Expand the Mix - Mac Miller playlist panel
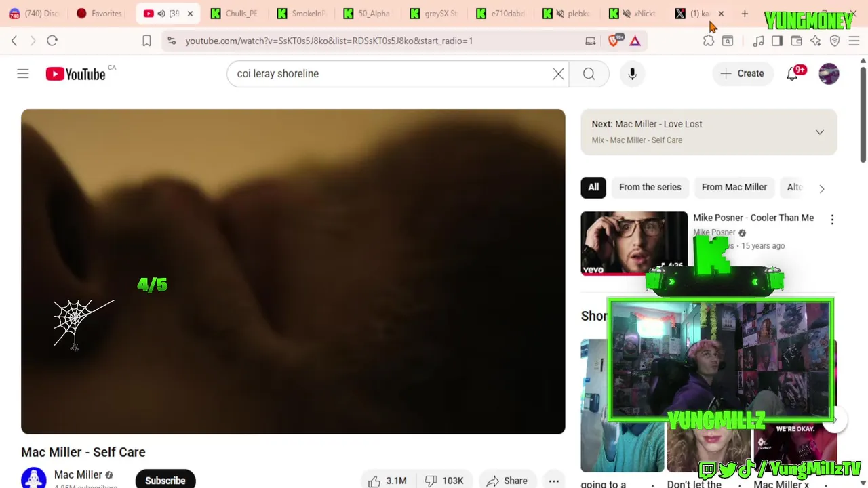 pos(820,132)
